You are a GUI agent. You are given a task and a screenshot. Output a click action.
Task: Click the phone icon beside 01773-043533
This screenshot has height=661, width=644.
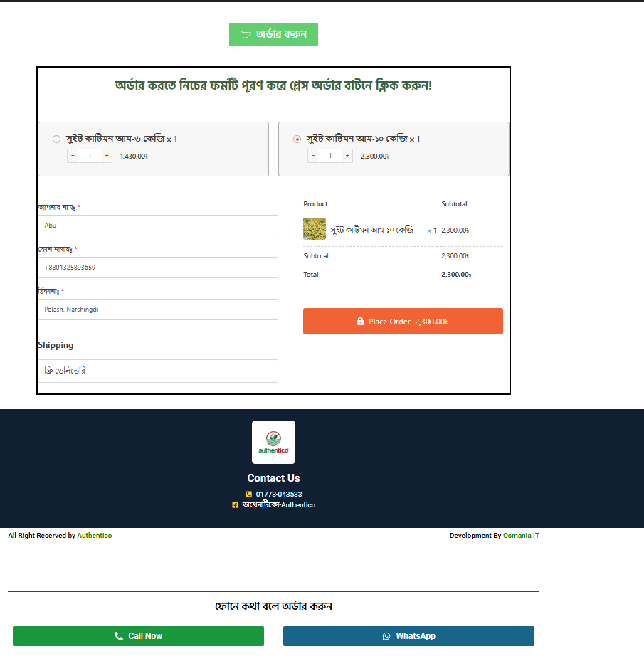coord(248,495)
